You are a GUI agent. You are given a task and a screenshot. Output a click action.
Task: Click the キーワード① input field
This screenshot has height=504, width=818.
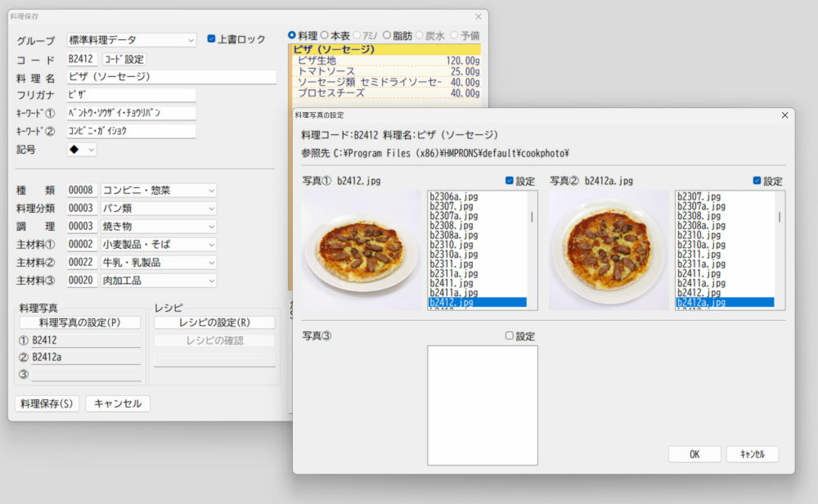pos(132,113)
